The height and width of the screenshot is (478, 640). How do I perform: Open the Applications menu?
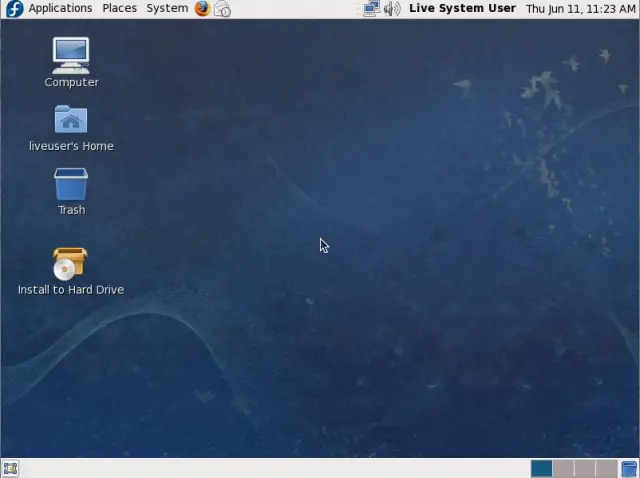click(x=60, y=8)
